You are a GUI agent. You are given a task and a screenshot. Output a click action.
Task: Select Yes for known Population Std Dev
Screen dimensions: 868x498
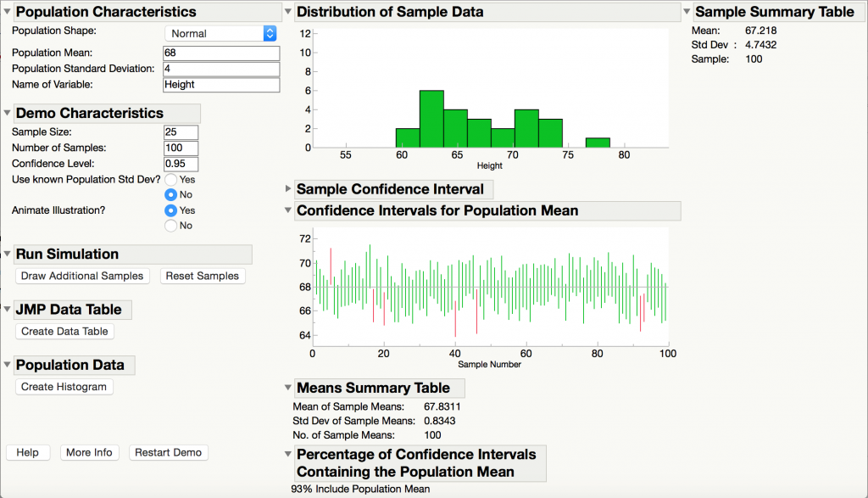pyautogui.click(x=171, y=180)
